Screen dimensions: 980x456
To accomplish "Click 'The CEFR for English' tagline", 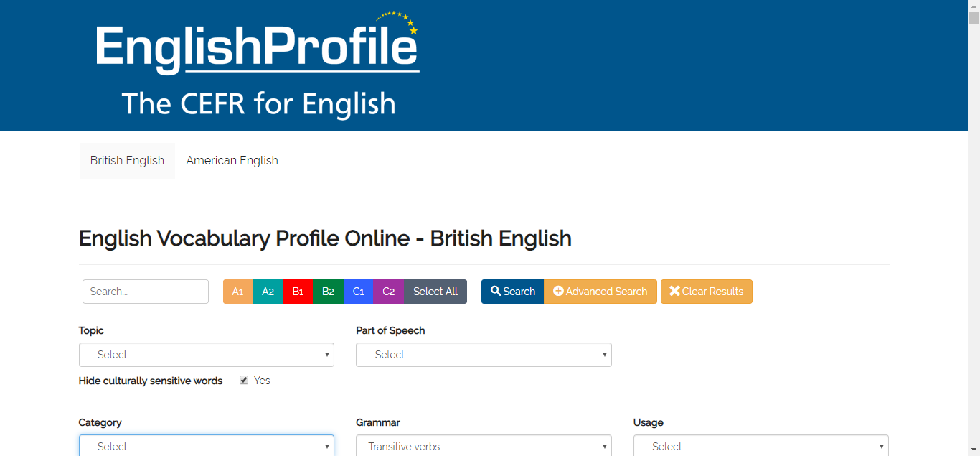I will pyautogui.click(x=258, y=104).
